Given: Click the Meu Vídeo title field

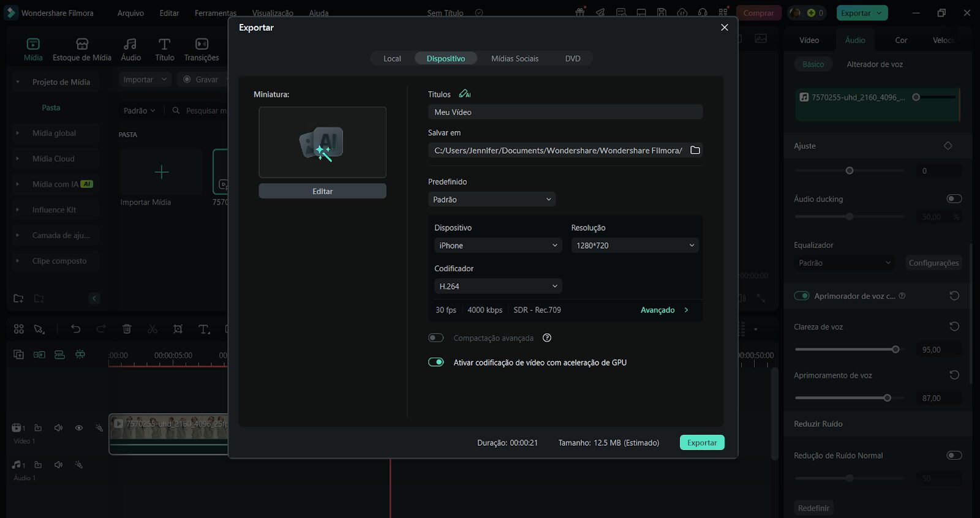Looking at the screenshot, I should (x=565, y=112).
